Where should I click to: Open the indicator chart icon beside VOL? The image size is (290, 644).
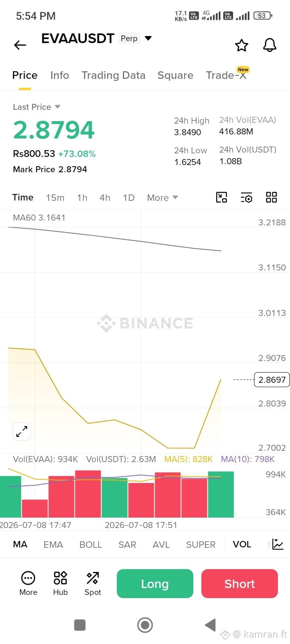coord(278,544)
